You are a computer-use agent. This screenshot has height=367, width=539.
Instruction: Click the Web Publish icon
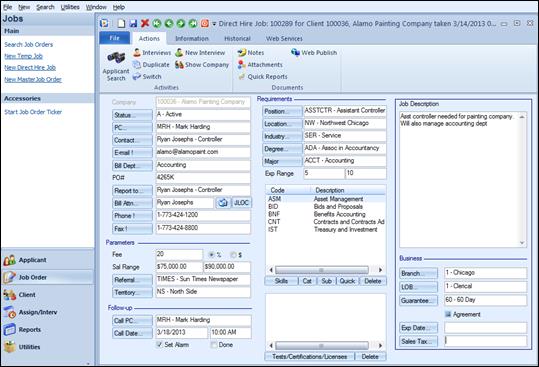(295, 53)
